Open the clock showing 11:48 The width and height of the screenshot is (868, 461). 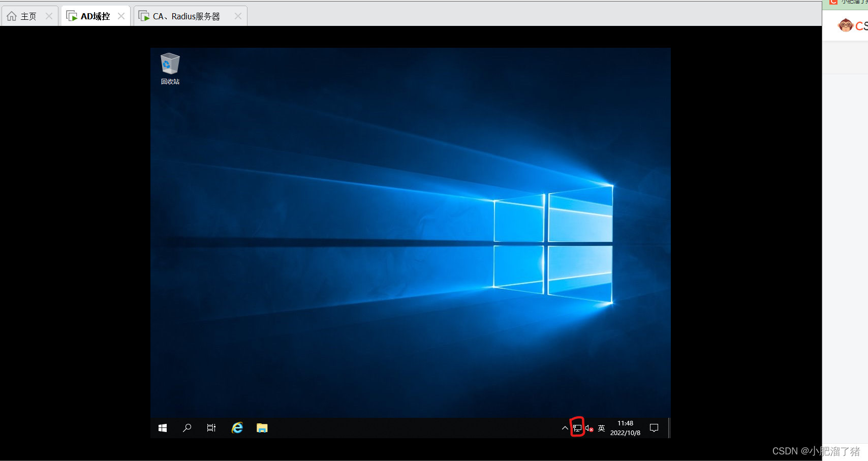(625, 428)
